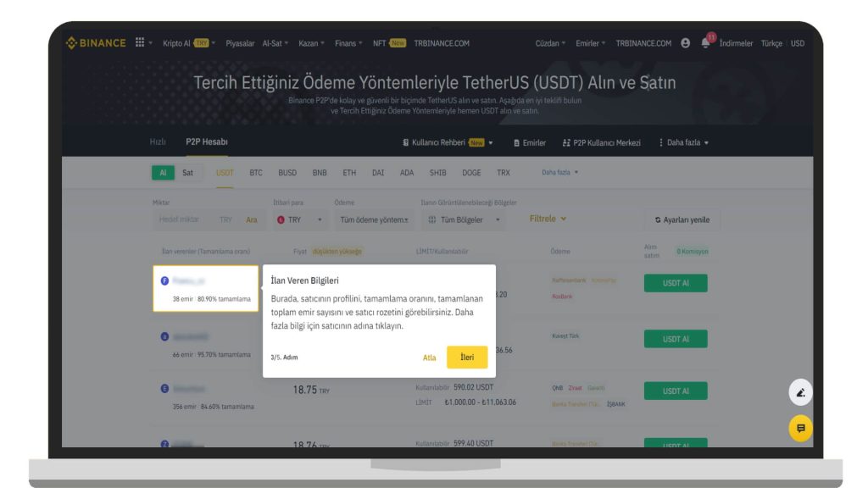Change language via Türkçe
Screen dimensions: 868x488
coord(771,43)
